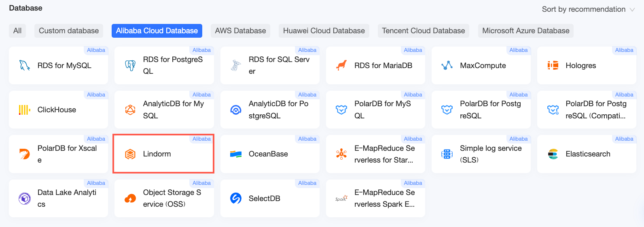Switch to Huawei Cloud Database tab
Image resolution: width=644 pixels, height=227 pixels.
click(324, 31)
